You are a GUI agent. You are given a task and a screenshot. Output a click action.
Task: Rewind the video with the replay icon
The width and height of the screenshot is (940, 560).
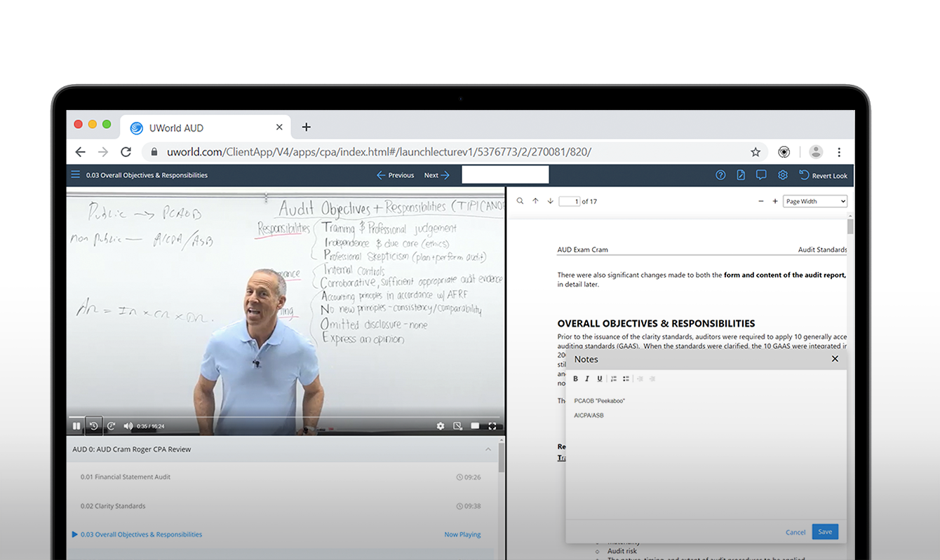tap(94, 426)
